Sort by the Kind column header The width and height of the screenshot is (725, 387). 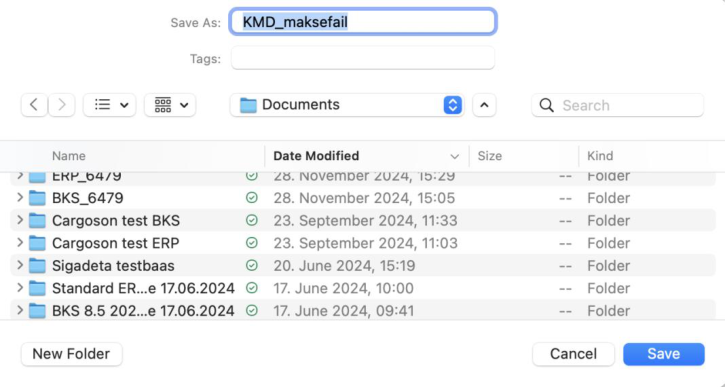[600, 156]
